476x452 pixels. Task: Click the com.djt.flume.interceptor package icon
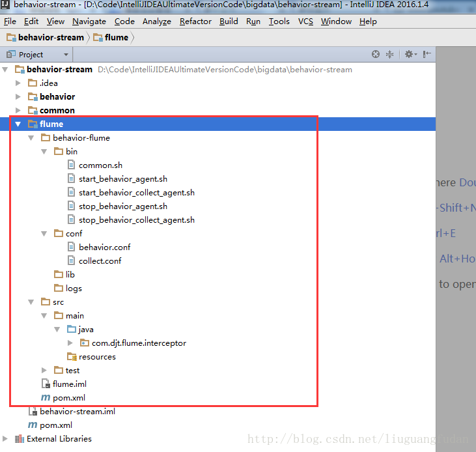click(x=84, y=343)
